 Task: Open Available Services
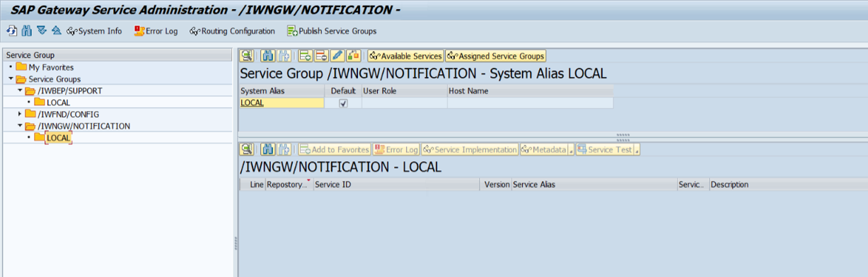pos(405,56)
